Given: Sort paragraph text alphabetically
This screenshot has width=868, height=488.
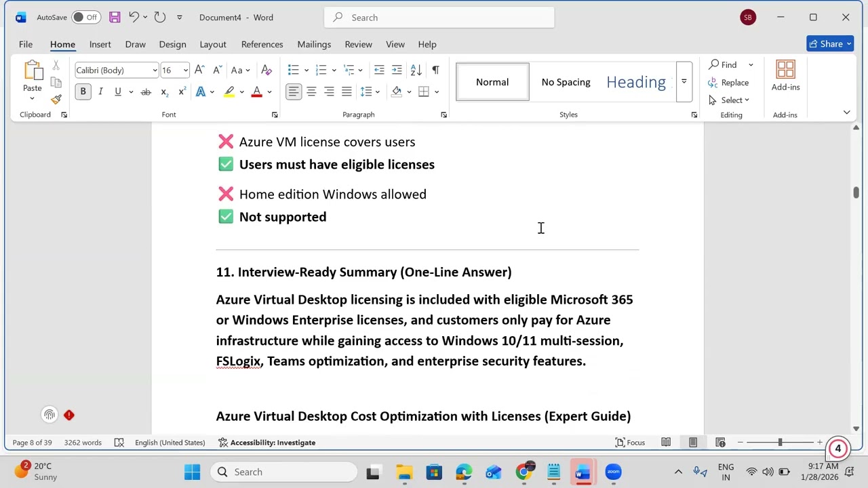Looking at the screenshot, I should (416, 70).
